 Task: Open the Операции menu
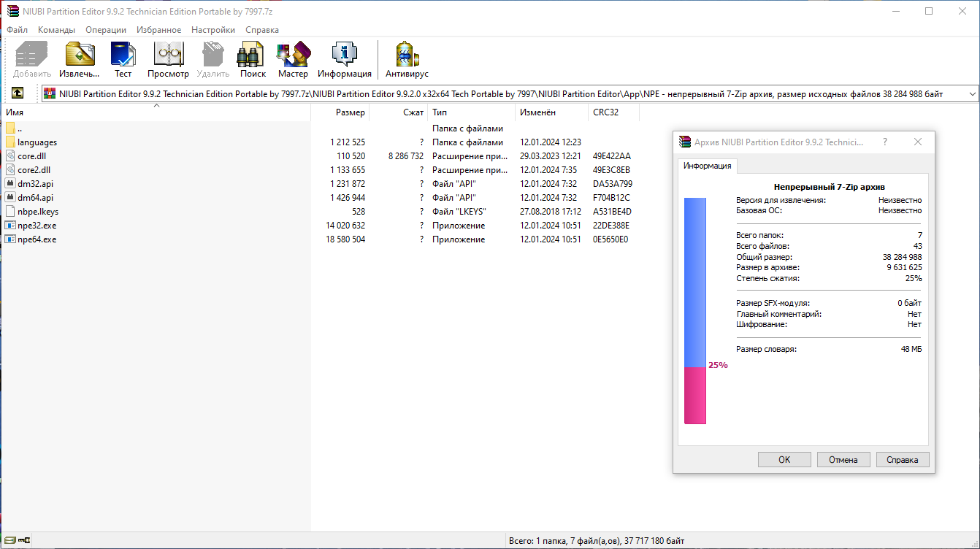(x=104, y=30)
